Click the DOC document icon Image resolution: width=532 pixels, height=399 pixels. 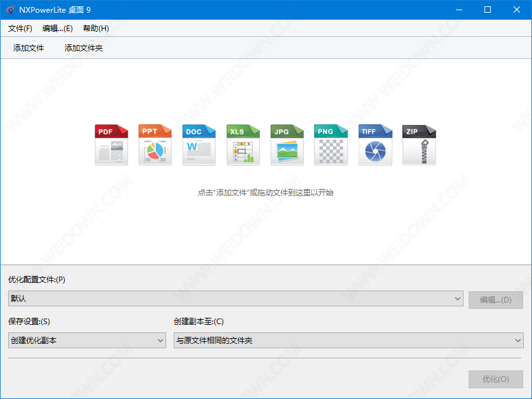click(x=199, y=145)
